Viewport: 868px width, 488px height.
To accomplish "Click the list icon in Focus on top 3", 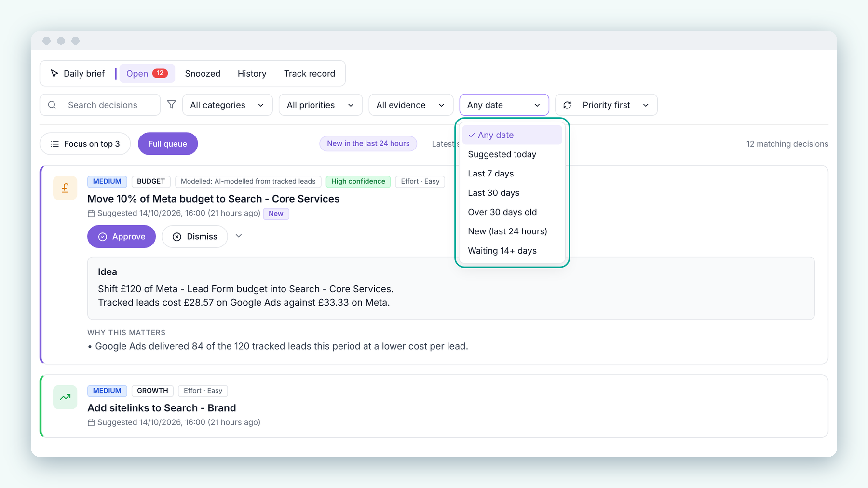I will click(55, 144).
